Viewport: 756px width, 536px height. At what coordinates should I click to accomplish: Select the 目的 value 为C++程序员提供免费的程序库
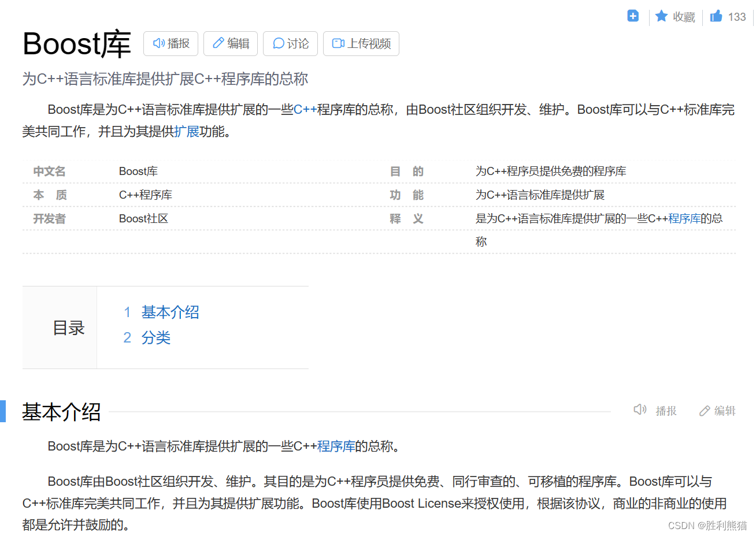tap(551, 172)
